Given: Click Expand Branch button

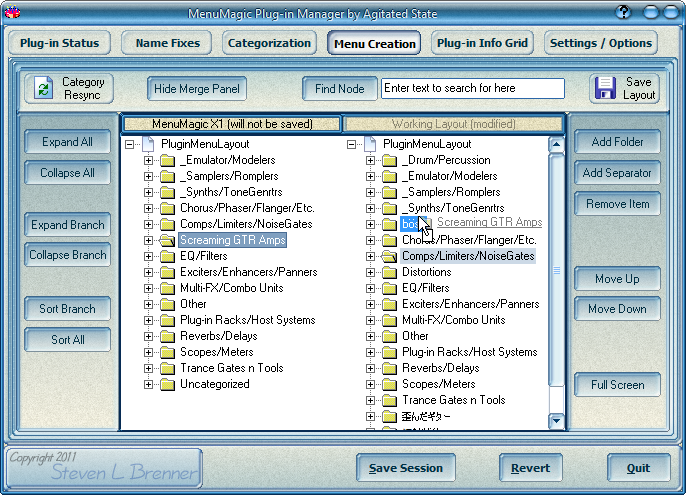Looking at the screenshot, I should coord(67,225).
